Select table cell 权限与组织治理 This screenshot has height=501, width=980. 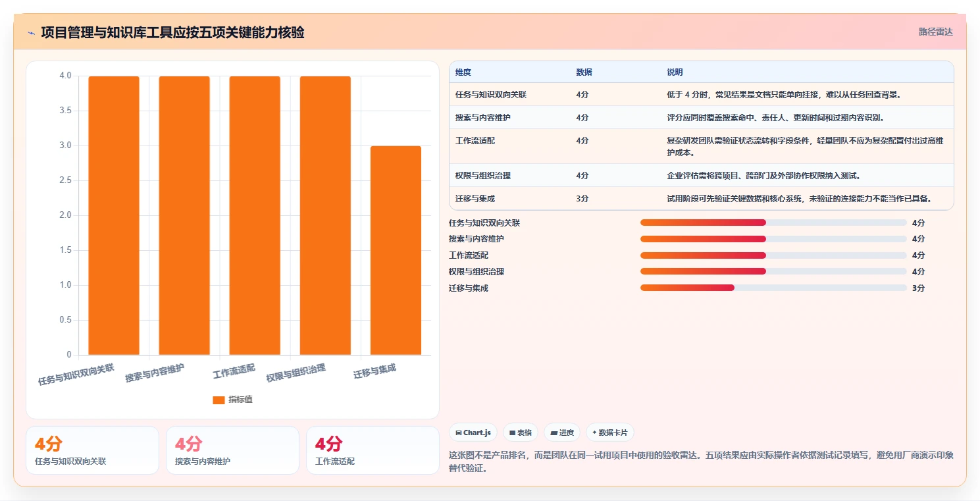click(x=483, y=176)
